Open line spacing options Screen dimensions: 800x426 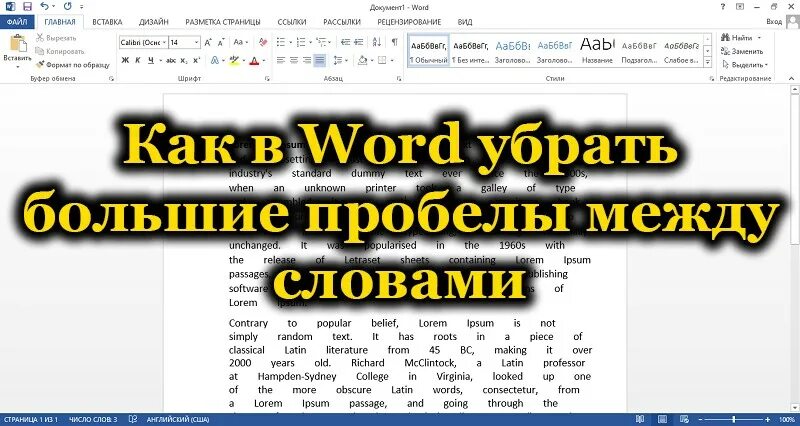click(x=338, y=60)
